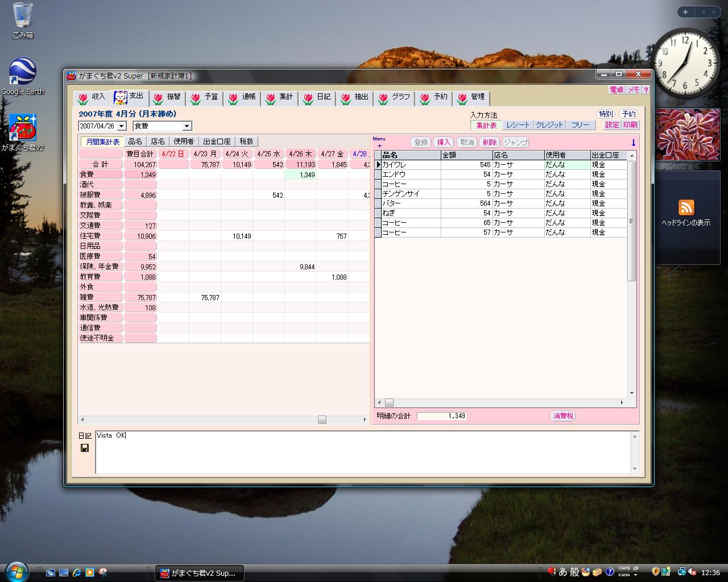The width and height of the screenshot is (728, 582).
Task: Open ごみ箱 recycle bin on the desktop
Action: pos(22,21)
